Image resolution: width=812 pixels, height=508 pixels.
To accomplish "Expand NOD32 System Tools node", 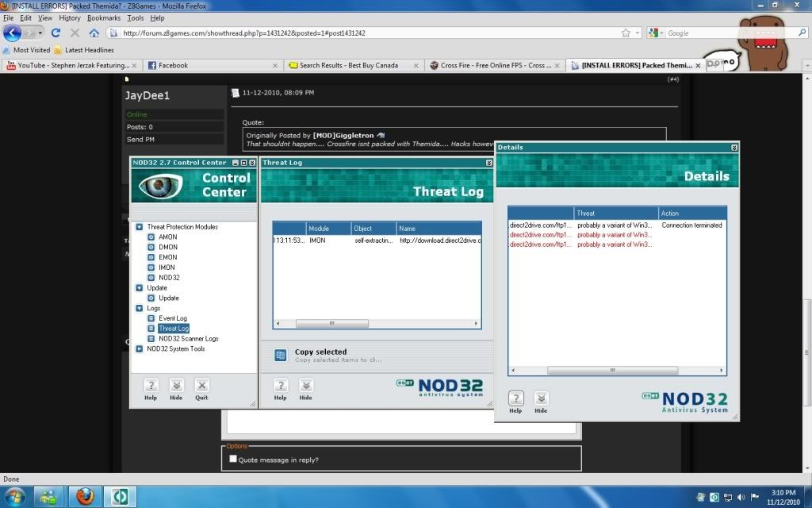I will [139, 348].
